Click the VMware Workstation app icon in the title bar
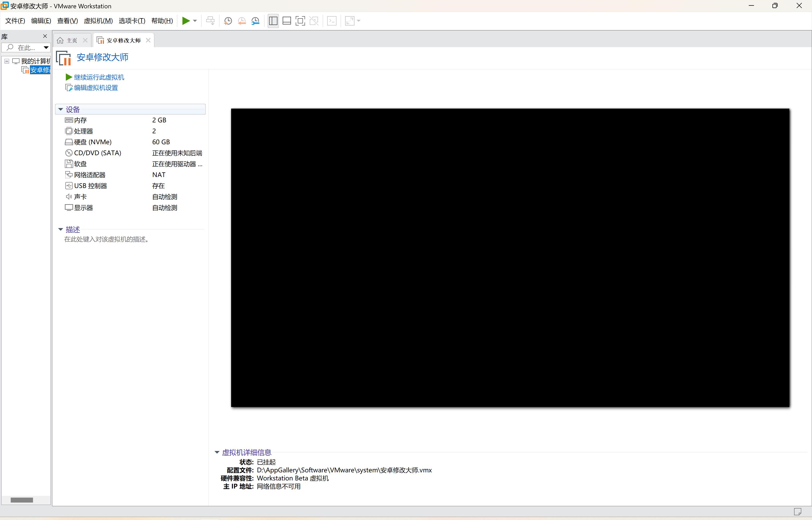 click(4, 6)
